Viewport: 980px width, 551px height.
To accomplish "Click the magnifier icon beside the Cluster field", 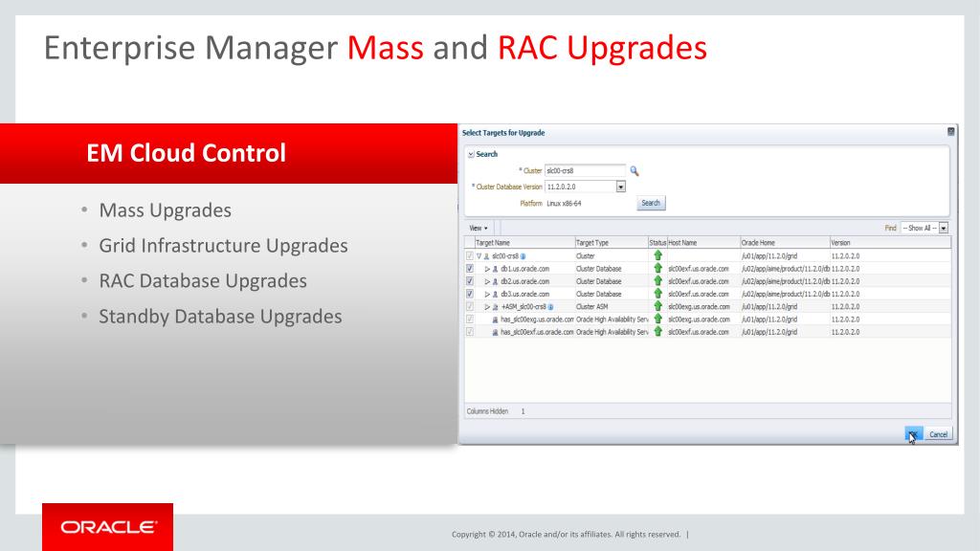I will click(x=635, y=170).
